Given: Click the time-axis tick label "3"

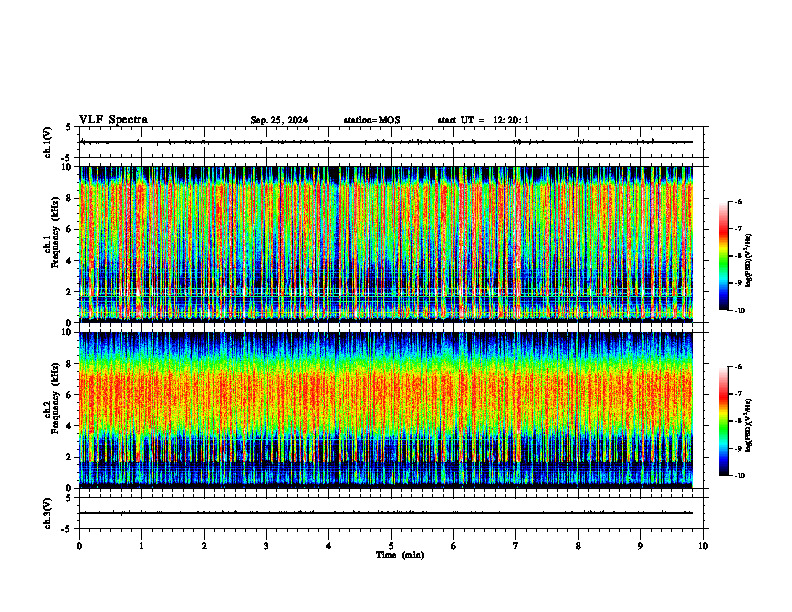Looking at the screenshot, I should pos(266,546).
